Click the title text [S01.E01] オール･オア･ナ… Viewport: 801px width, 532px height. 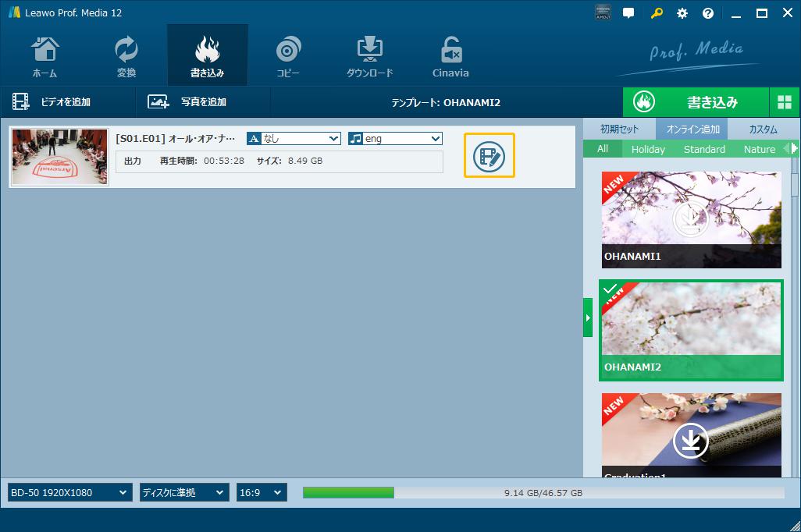pyautogui.click(x=175, y=138)
